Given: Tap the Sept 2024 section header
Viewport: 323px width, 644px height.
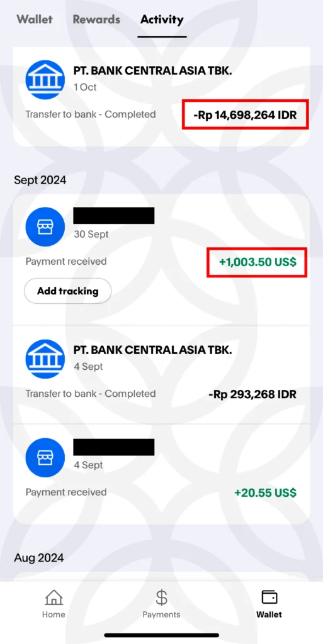Looking at the screenshot, I should pyautogui.click(x=40, y=180).
